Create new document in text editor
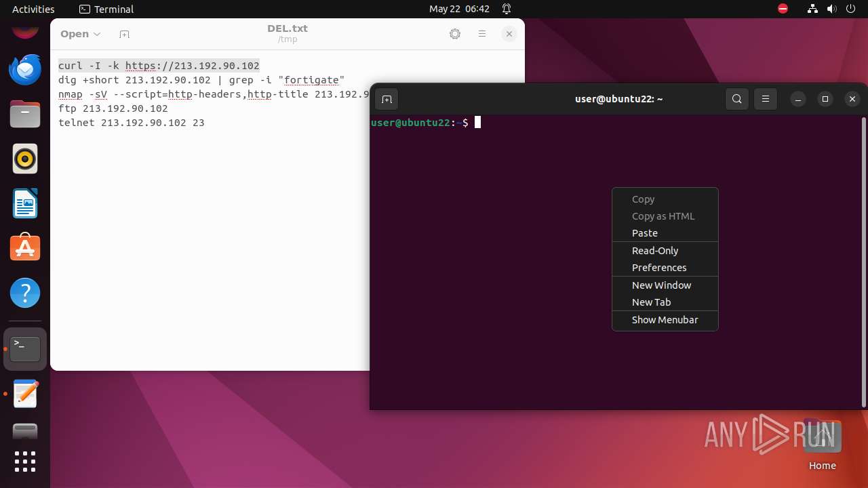This screenshot has width=868, height=488. tap(124, 34)
